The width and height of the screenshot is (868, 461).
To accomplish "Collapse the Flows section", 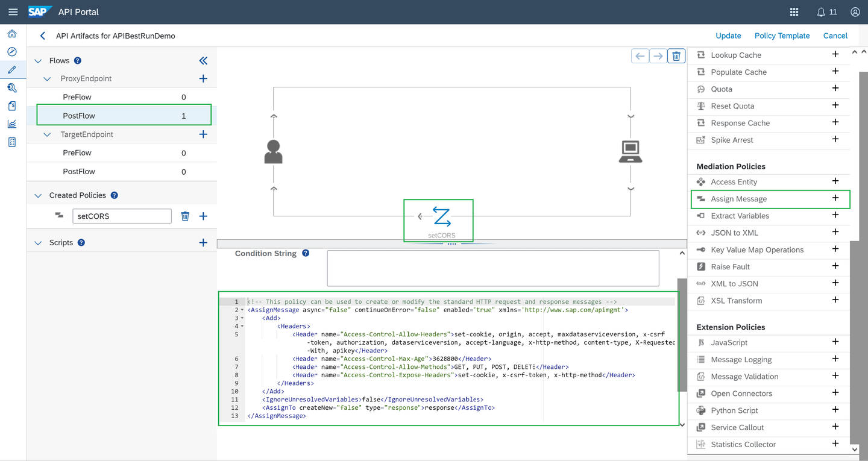I will 38,61.
